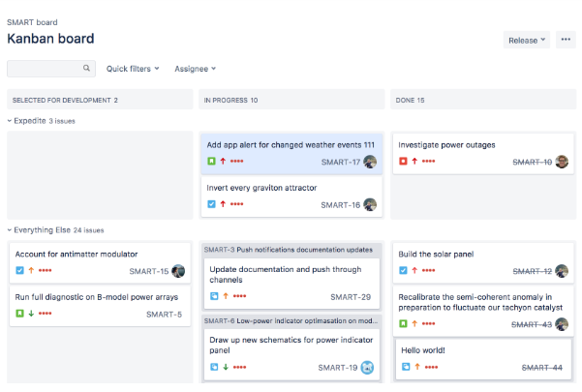Open card Hello world!
The image size is (582, 392).
click(483, 359)
